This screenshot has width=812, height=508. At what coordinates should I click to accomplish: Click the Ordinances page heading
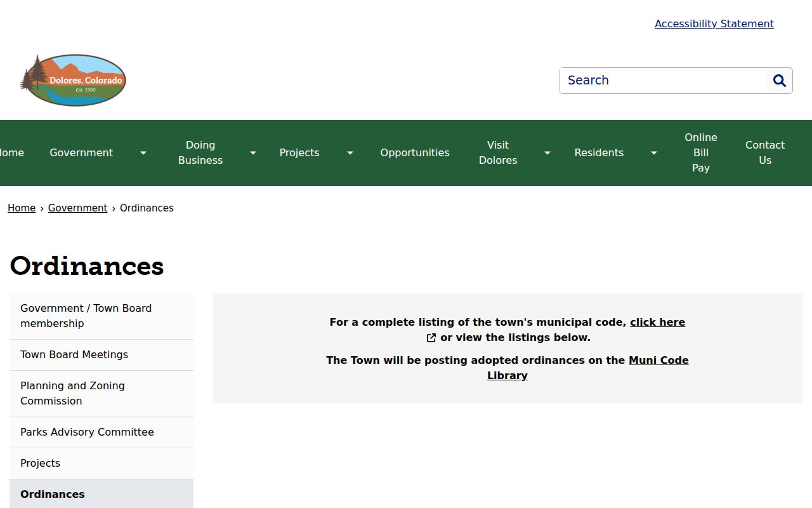[x=87, y=266]
